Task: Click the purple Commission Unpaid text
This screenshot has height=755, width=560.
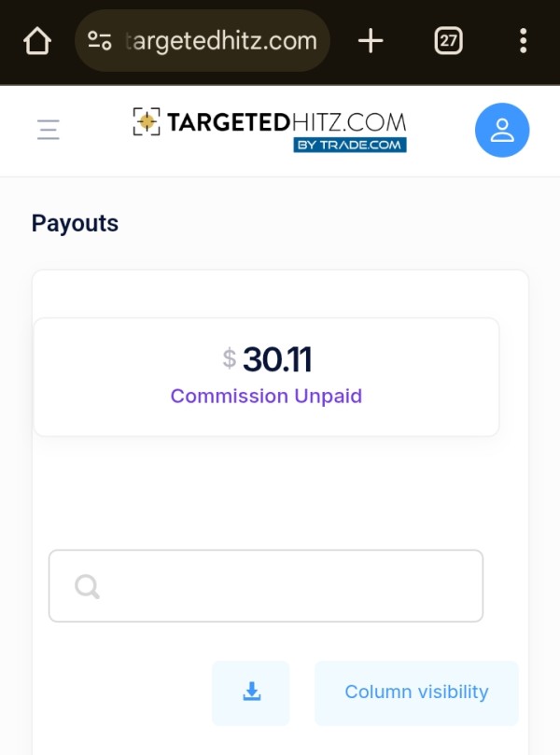Action: [266, 397]
